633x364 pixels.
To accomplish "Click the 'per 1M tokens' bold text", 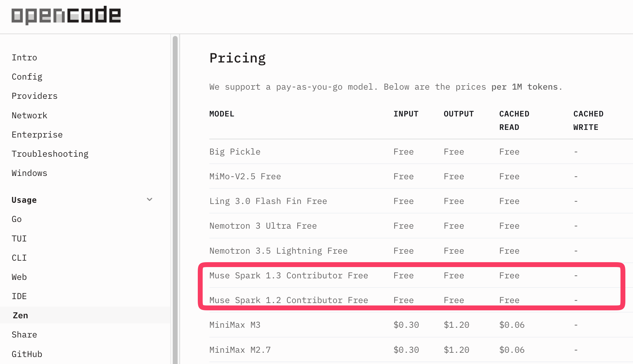I will pyautogui.click(x=524, y=87).
